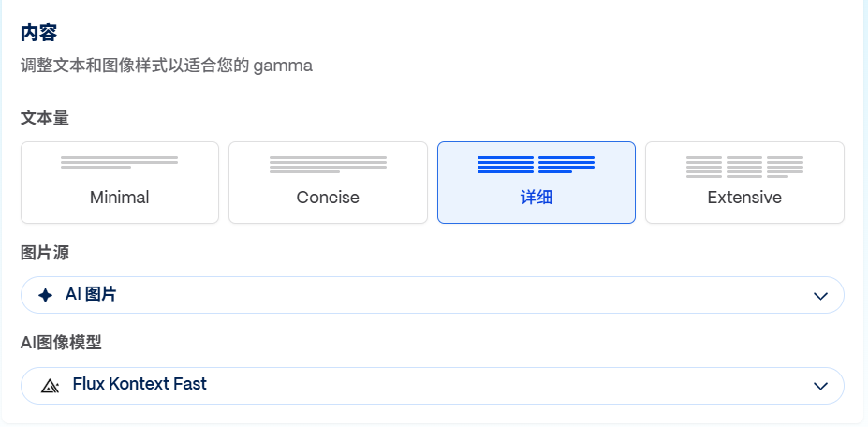Click the 文本量 label

click(45, 118)
